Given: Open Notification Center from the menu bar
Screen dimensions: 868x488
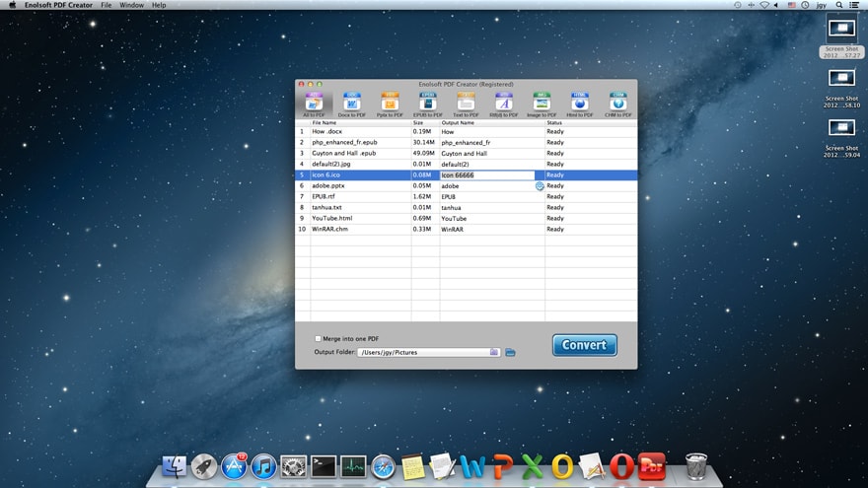Looking at the screenshot, I should click(854, 5).
